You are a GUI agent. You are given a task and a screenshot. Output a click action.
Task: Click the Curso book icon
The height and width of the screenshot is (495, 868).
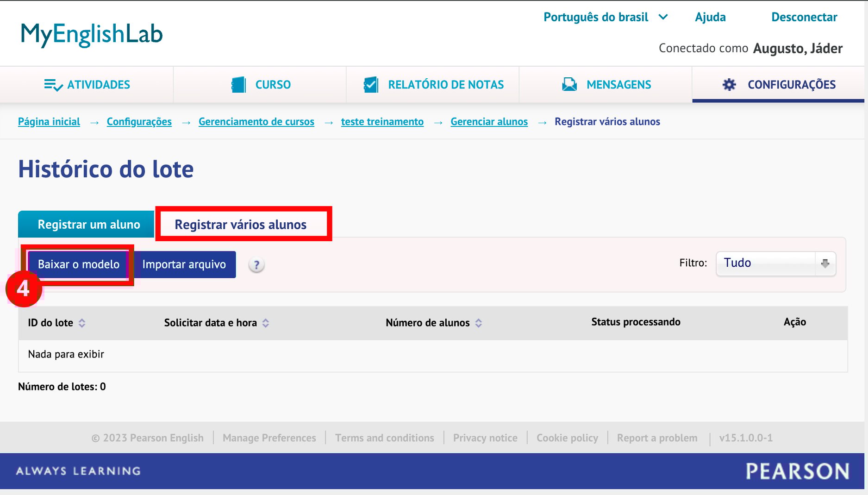pos(238,85)
